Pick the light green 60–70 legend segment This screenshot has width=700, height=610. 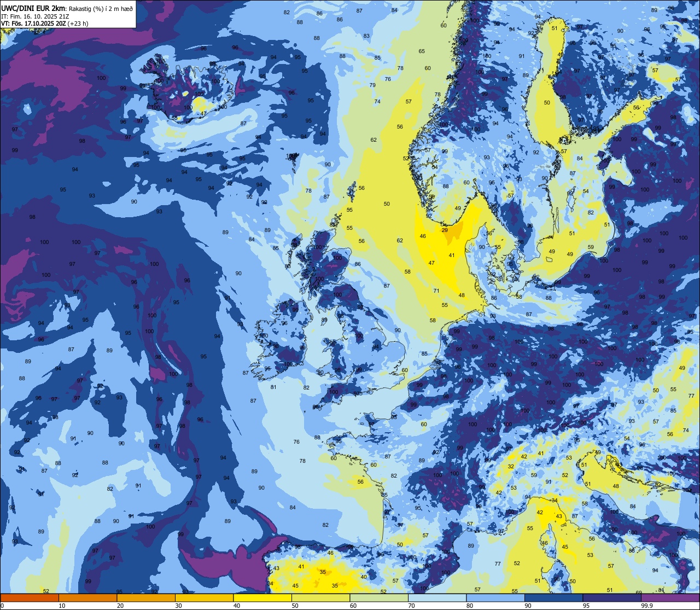(x=379, y=598)
